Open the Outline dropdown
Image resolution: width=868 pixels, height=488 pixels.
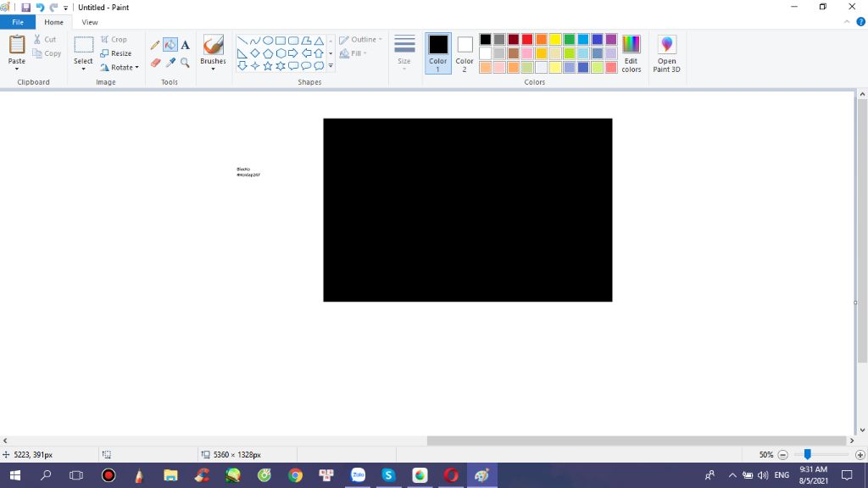[x=360, y=39]
